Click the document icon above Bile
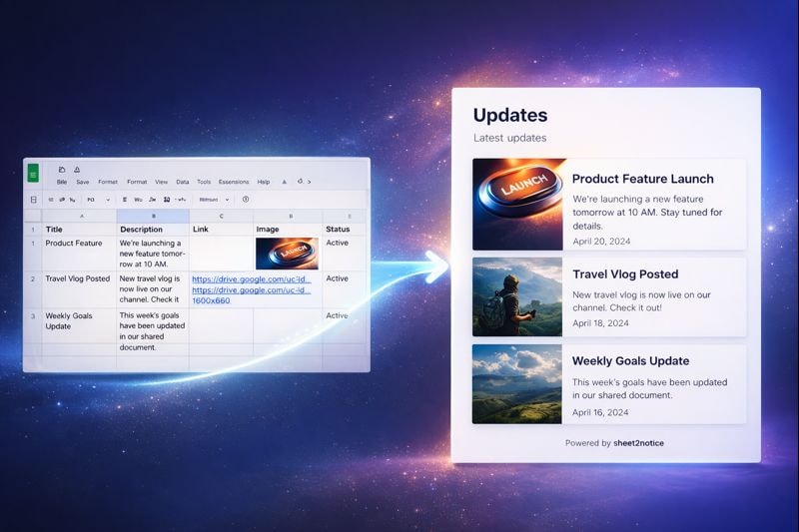799x532 pixels. pos(62,170)
